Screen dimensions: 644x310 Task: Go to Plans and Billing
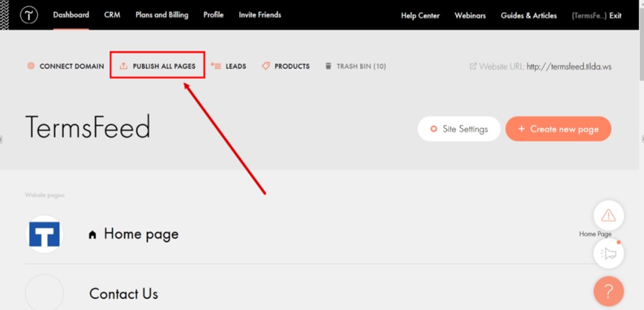click(162, 15)
